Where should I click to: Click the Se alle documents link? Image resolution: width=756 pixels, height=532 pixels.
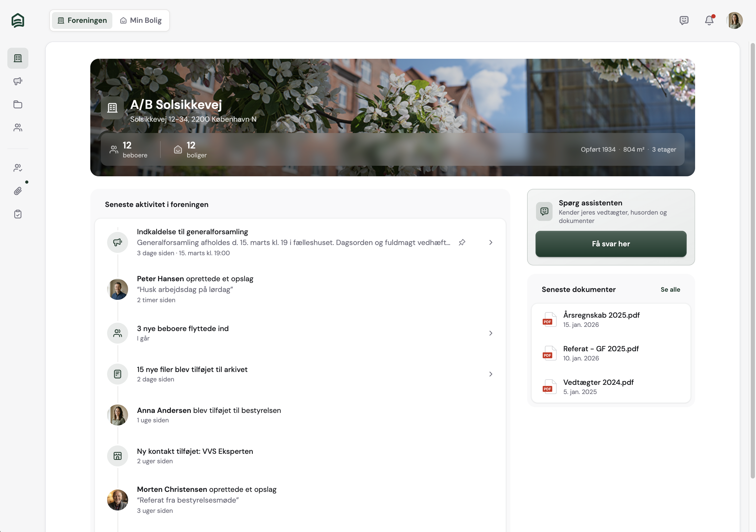(670, 290)
